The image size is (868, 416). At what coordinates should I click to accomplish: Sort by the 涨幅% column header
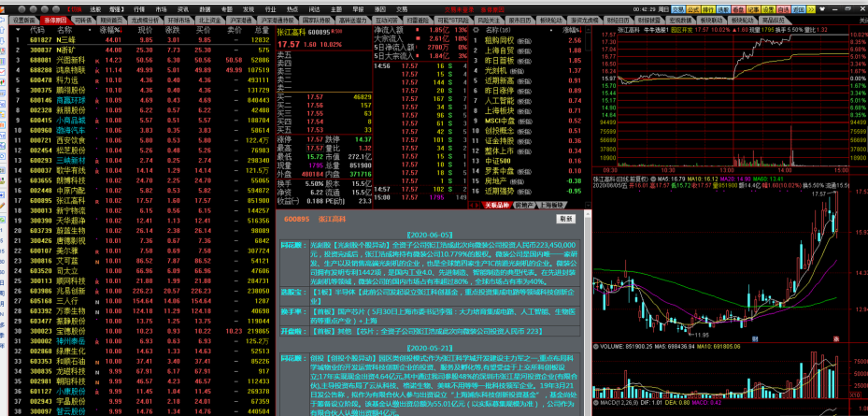click(109, 29)
